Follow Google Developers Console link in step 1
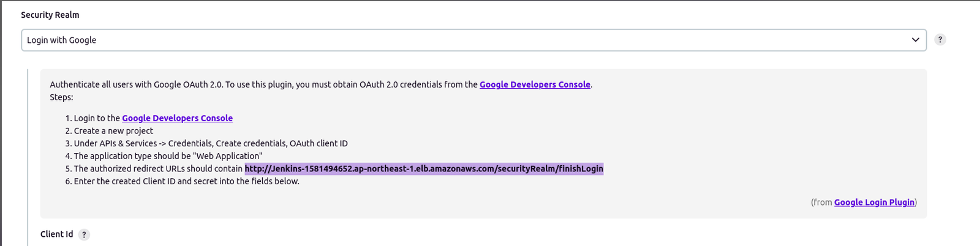The height and width of the screenshot is (246, 980). (177, 118)
